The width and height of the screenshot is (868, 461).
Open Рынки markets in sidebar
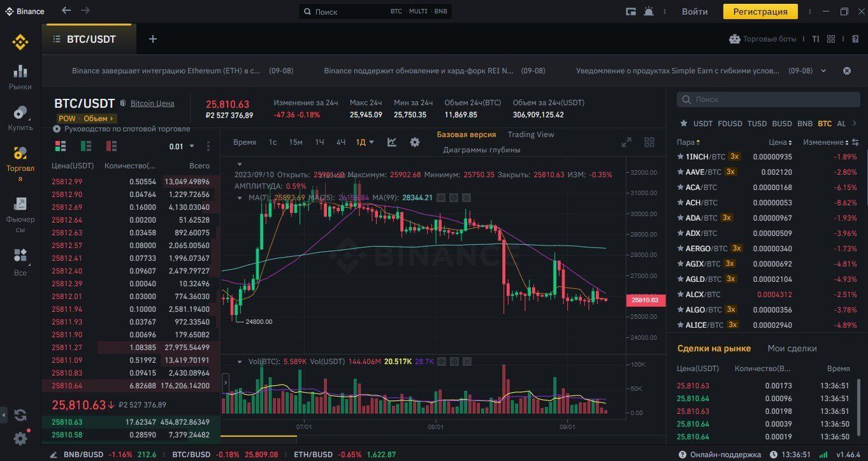pyautogui.click(x=20, y=77)
